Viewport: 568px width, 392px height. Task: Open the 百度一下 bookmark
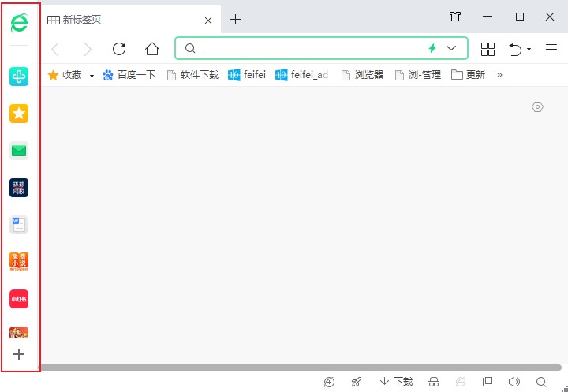pos(129,75)
